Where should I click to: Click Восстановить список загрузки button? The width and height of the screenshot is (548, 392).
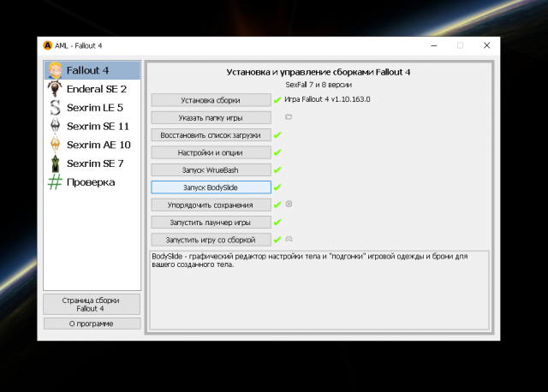tap(211, 135)
